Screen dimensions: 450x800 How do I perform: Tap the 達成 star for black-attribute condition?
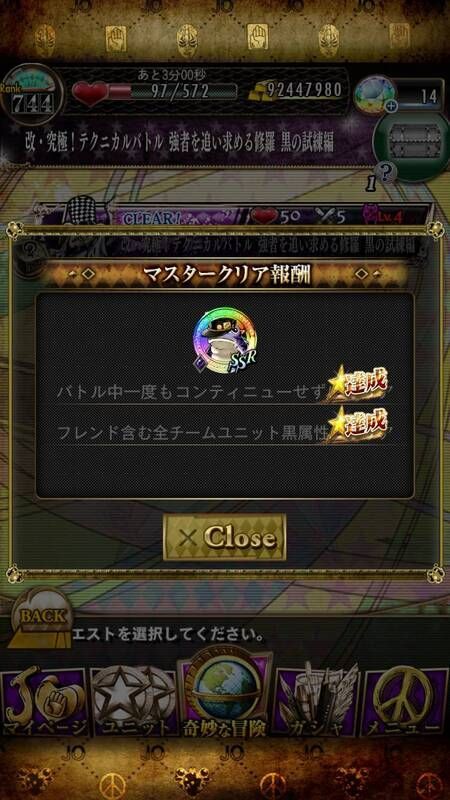pyautogui.click(x=358, y=423)
